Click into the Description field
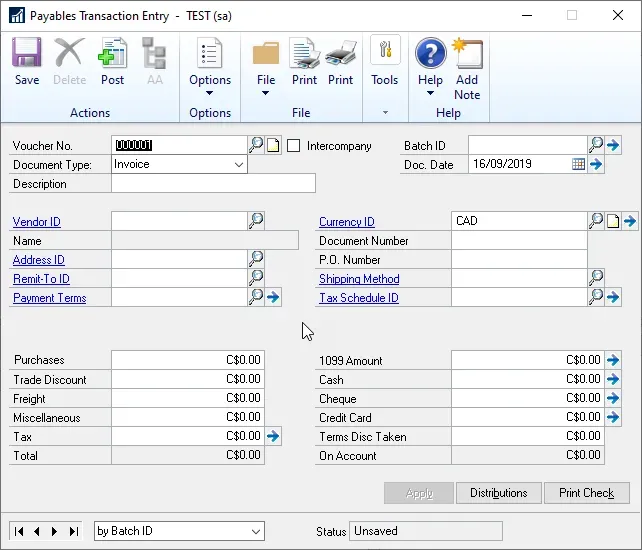Viewport: 642px width, 550px height. (x=213, y=183)
